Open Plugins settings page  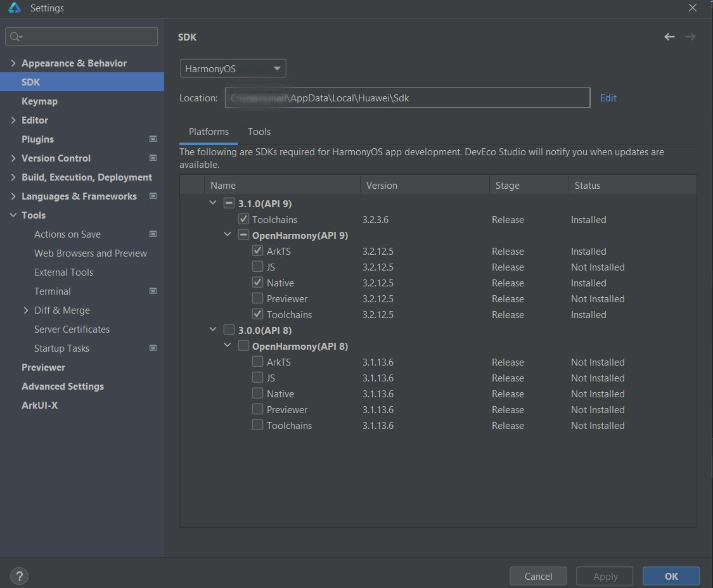[x=38, y=139]
